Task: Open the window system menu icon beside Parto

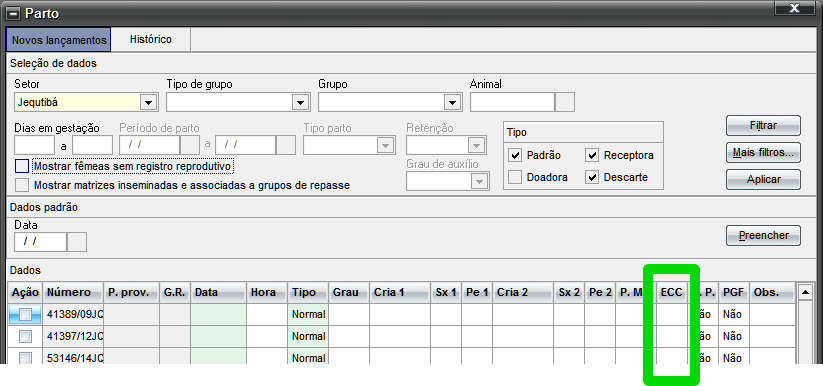Action: [13, 14]
